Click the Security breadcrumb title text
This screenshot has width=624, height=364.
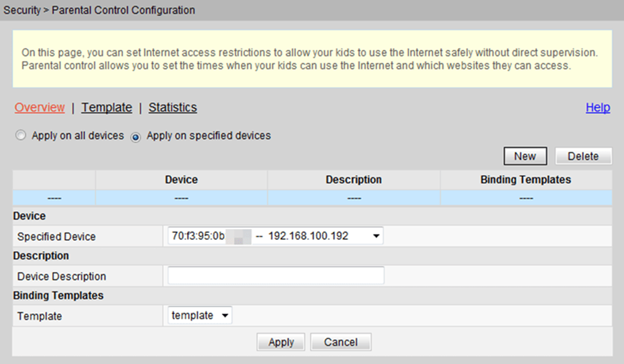[22, 10]
